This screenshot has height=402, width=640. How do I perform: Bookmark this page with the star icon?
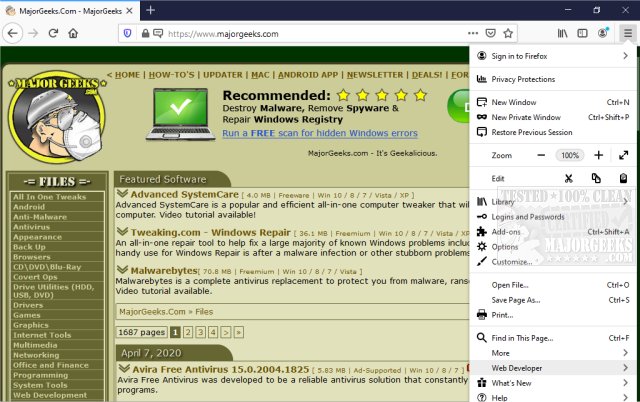[x=508, y=33]
